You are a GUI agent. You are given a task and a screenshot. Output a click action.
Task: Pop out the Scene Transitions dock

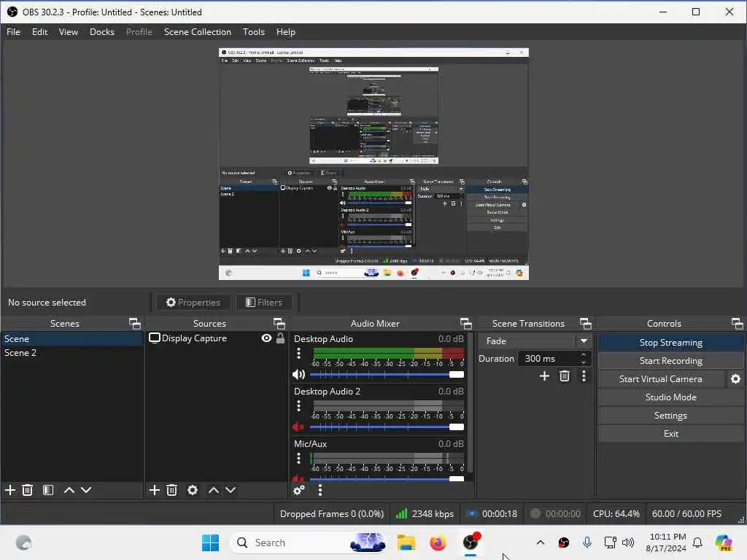pyautogui.click(x=586, y=324)
